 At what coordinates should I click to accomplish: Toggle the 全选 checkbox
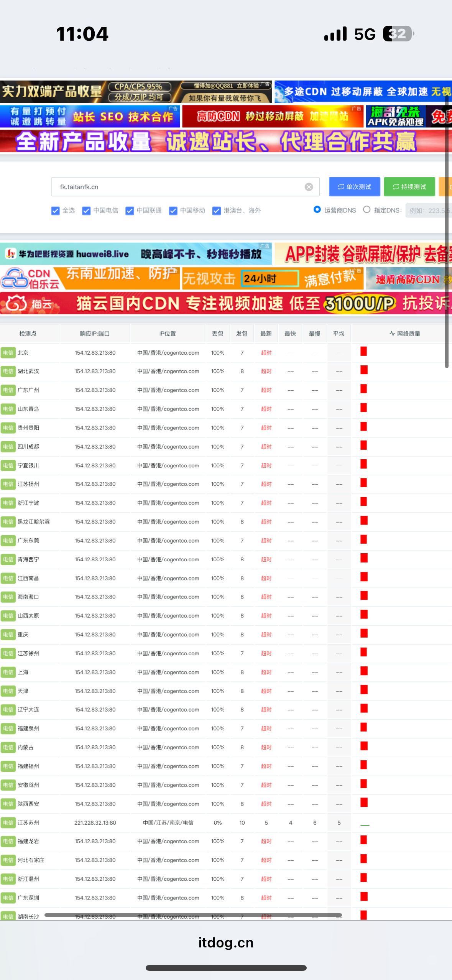click(x=56, y=210)
